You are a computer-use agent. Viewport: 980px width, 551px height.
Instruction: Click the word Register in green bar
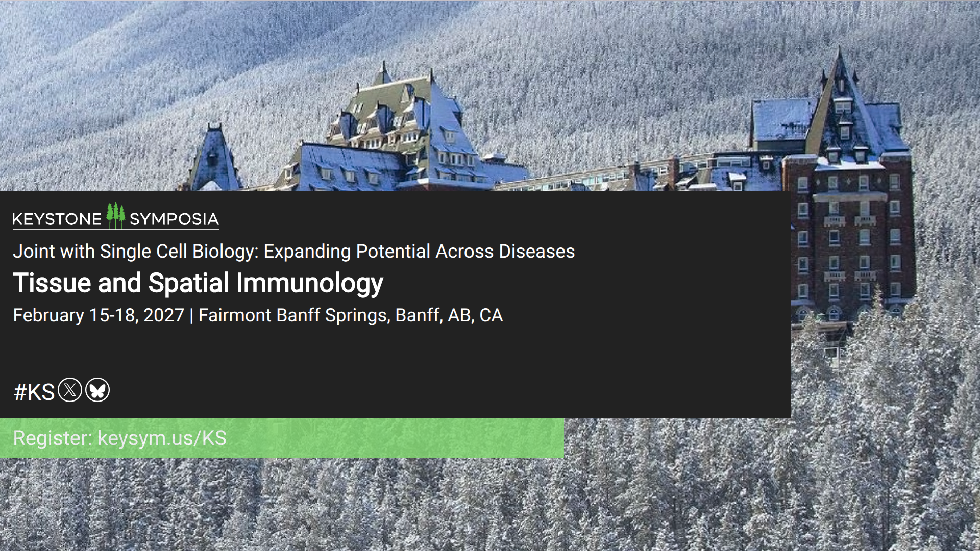[x=52, y=438]
